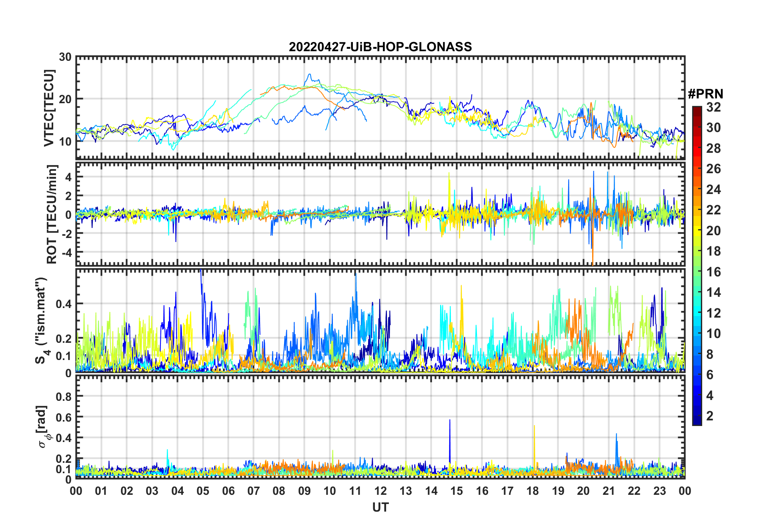Image resolution: width=761 pixels, height=532 pixels.
Task: Click the 0.6 tick on sigma-phi axis
Action: pos(64,417)
